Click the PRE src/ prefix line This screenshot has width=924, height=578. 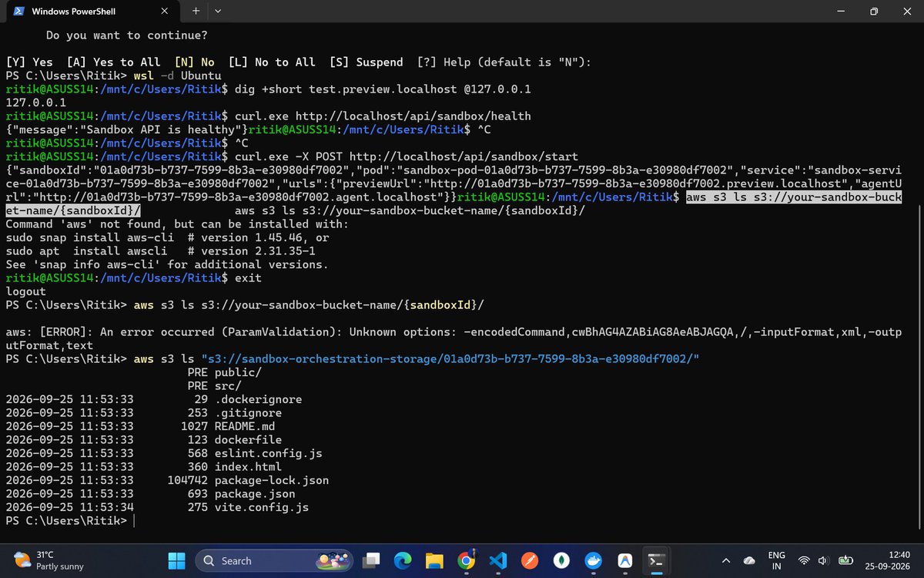(214, 385)
